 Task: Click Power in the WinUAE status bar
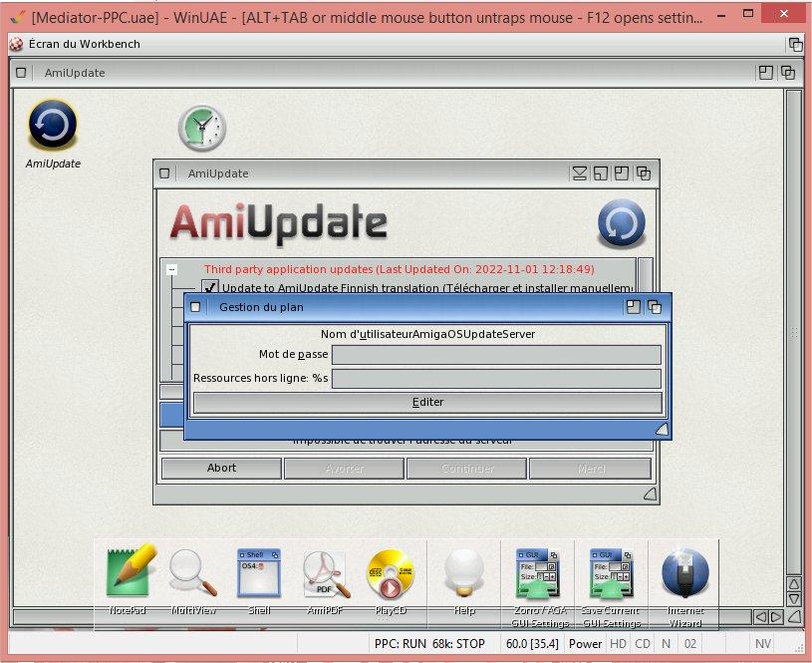point(585,644)
